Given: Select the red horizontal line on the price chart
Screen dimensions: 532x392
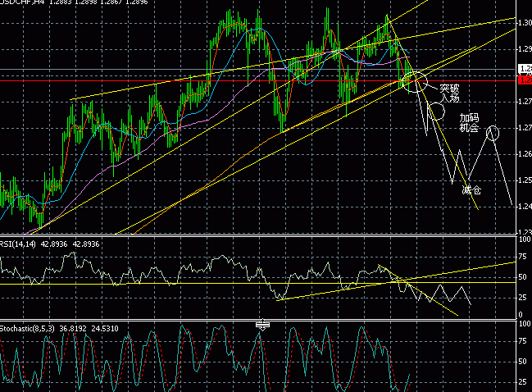Looking at the screenshot, I should (258, 80).
